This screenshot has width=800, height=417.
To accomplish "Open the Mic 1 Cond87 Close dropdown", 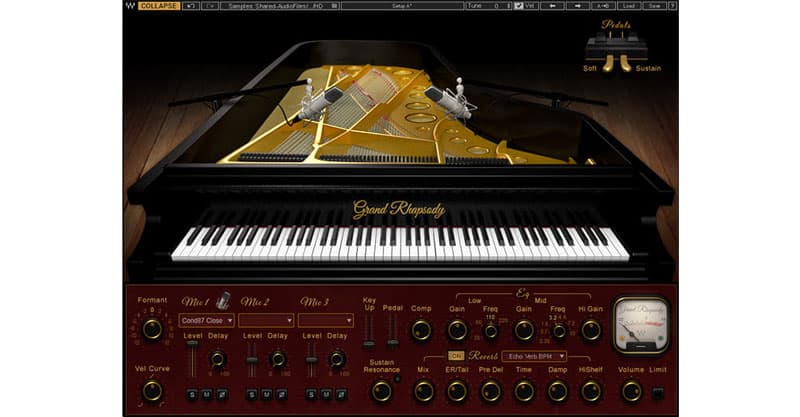I will point(207,321).
